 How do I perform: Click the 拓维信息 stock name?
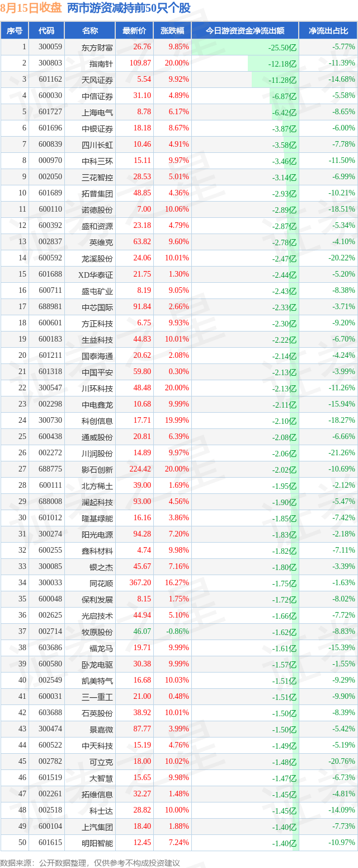coord(97,794)
